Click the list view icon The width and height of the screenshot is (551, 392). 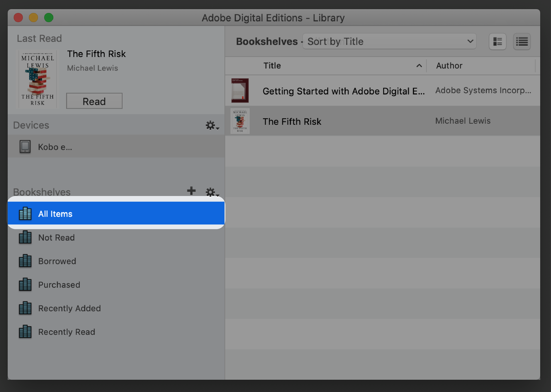point(522,42)
